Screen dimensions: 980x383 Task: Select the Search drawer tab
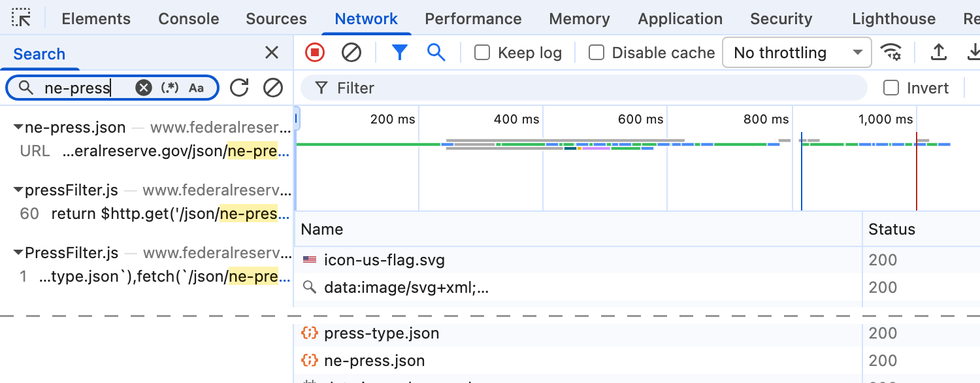click(x=39, y=54)
